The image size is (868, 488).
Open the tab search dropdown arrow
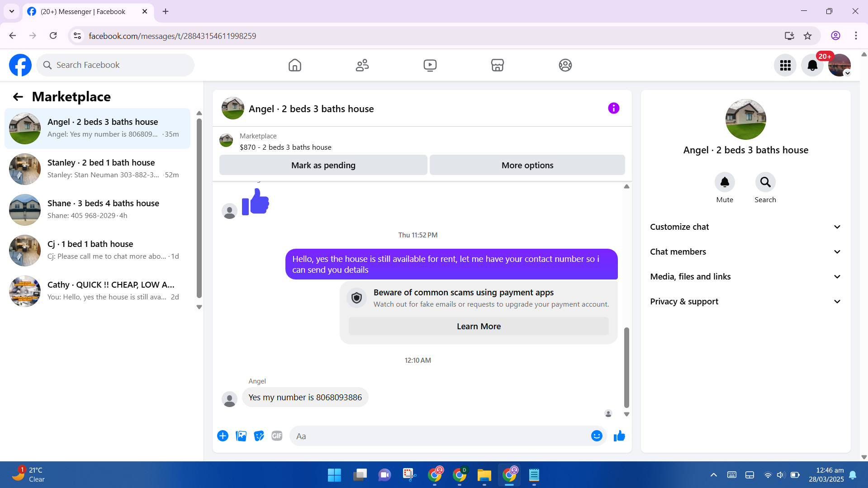coord(12,11)
